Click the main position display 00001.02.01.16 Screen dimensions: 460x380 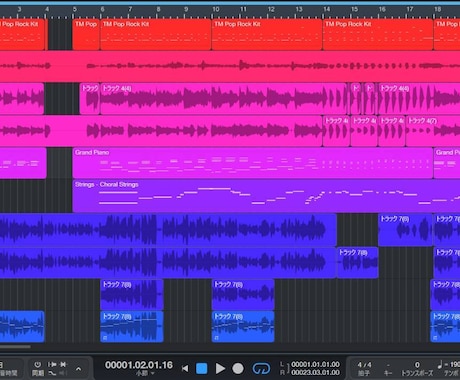[x=139, y=365]
